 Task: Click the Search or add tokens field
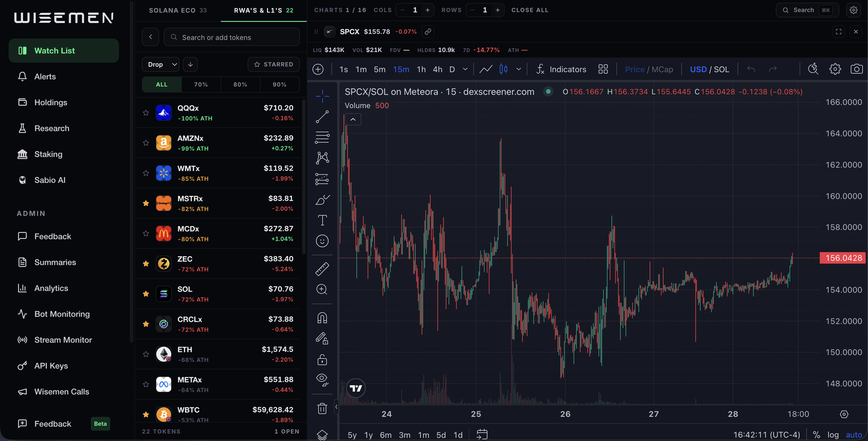(232, 37)
